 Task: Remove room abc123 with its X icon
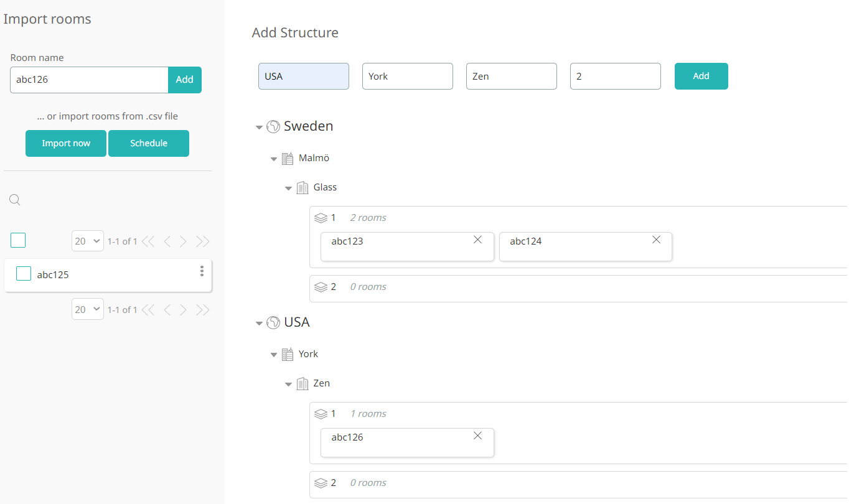(477, 240)
